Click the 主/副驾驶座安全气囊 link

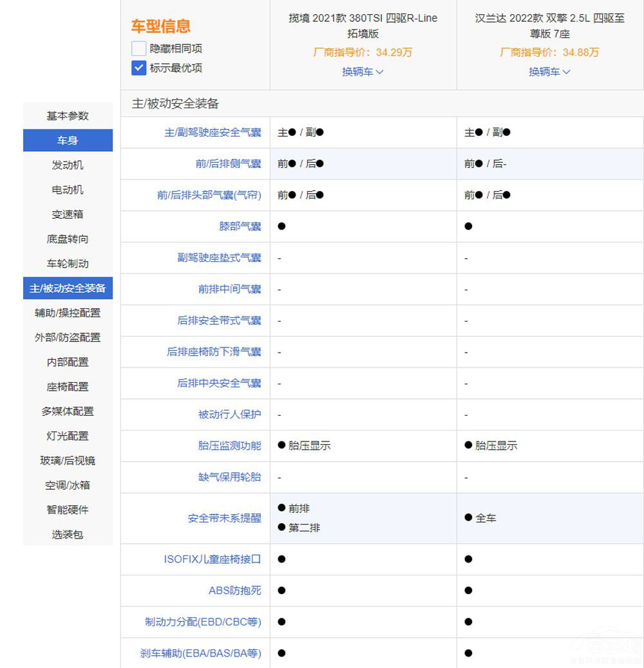(213, 133)
